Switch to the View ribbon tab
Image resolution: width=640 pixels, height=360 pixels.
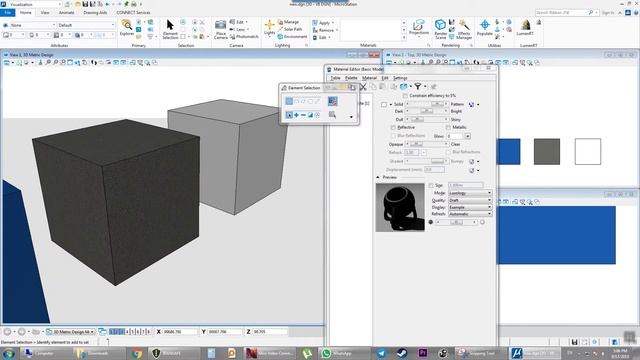[x=45, y=13]
